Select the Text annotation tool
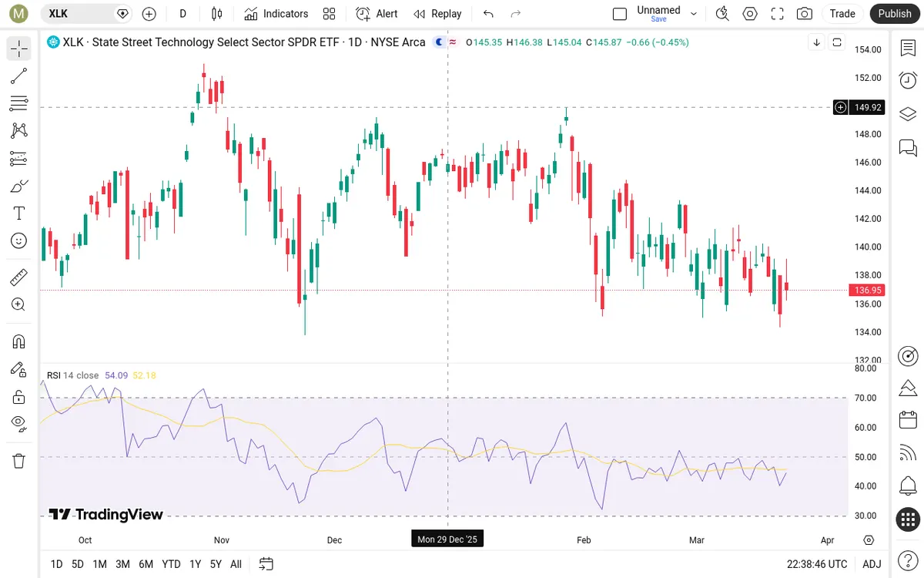The width and height of the screenshot is (924, 578). tap(19, 213)
